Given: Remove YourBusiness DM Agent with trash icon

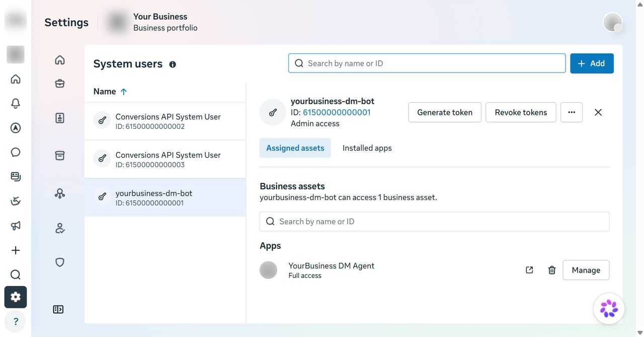Looking at the screenshot, I should (x=552, y=270).
